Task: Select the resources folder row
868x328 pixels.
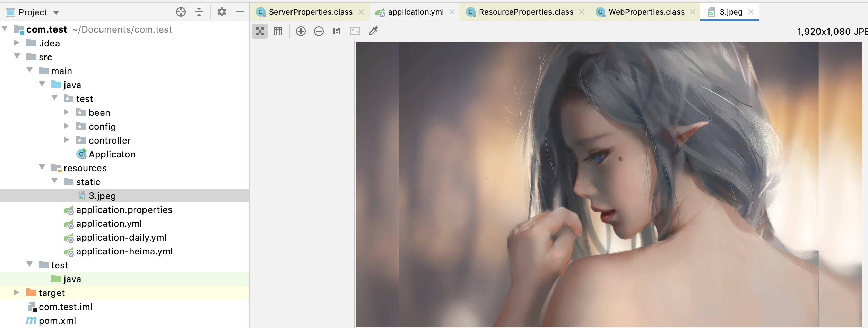Action: 124,168
